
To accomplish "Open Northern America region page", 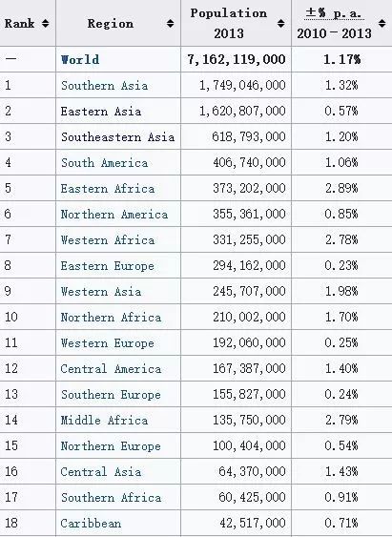I will (114, 214).
